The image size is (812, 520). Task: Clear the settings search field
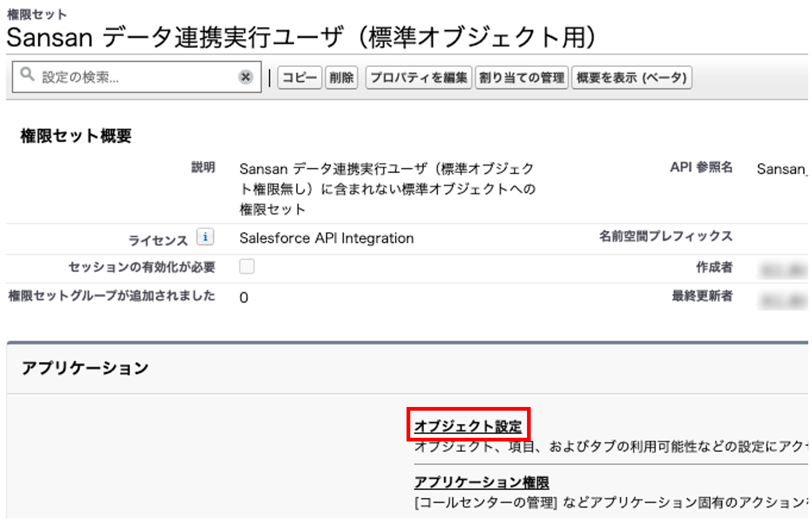tap(245, 77)
